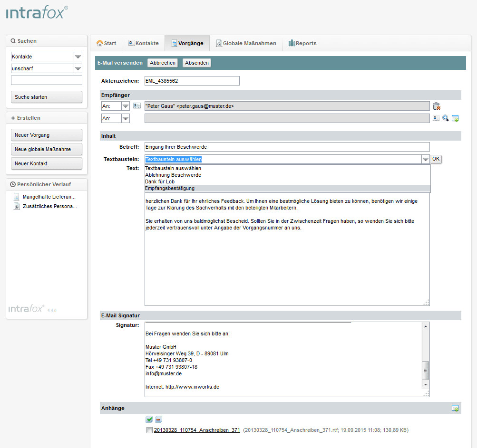Click inside the email Text body area
This screenshot has width=477, height=448.
(x=287, y=249)
